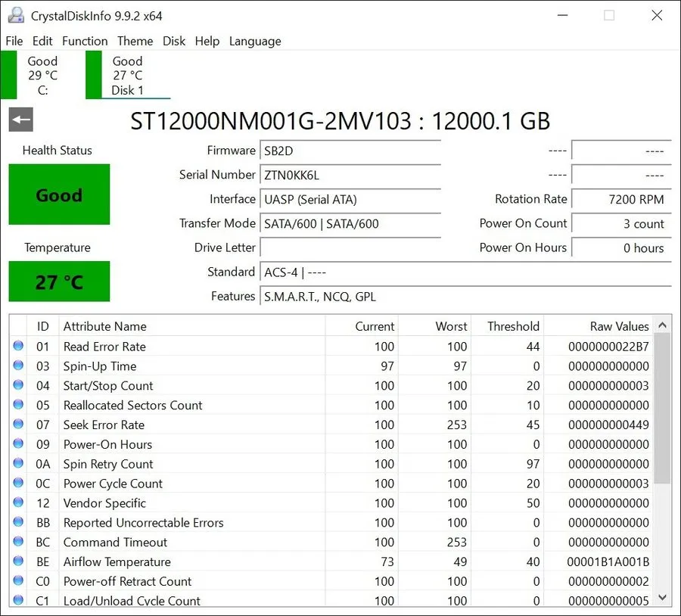Open the Edit menu
The height and width of the screenshot is (616, 681).
(42, 42)
